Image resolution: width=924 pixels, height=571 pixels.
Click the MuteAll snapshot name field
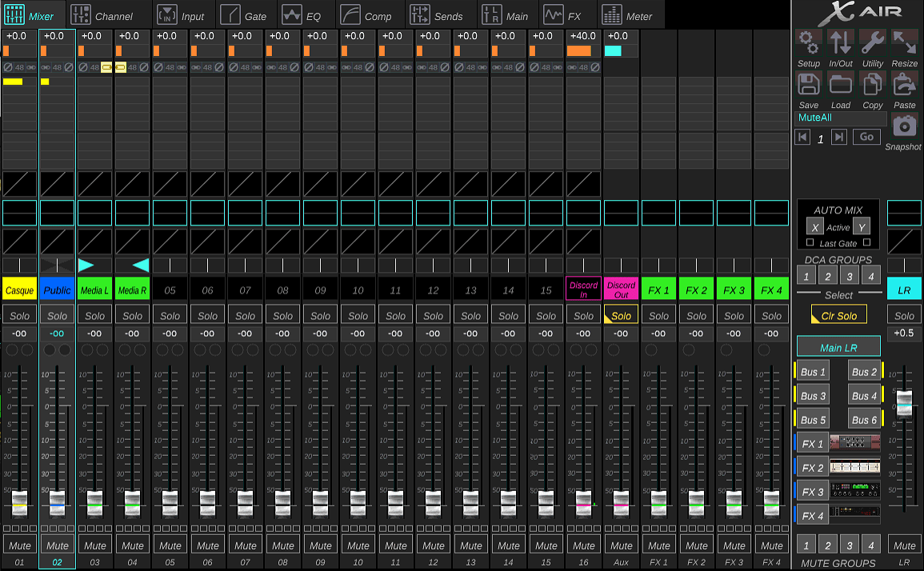pyautogui.click(x=840, y=118)
